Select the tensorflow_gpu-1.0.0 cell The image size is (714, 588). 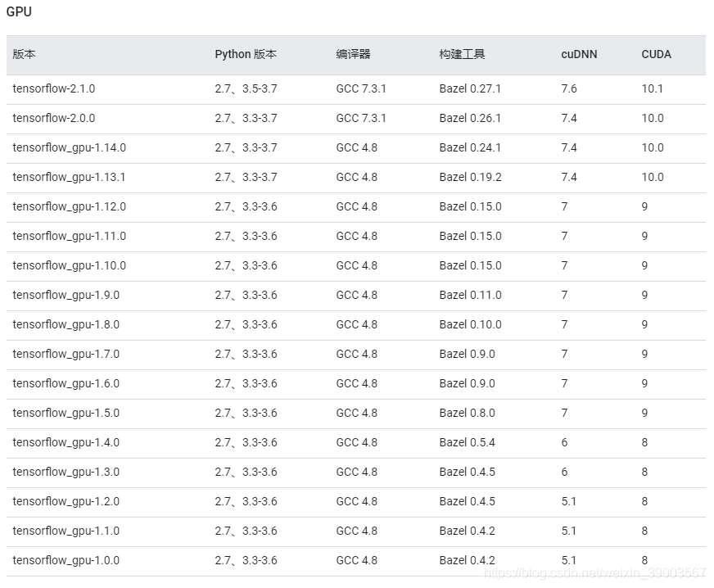pyautogui.click(x=66, y=560)
